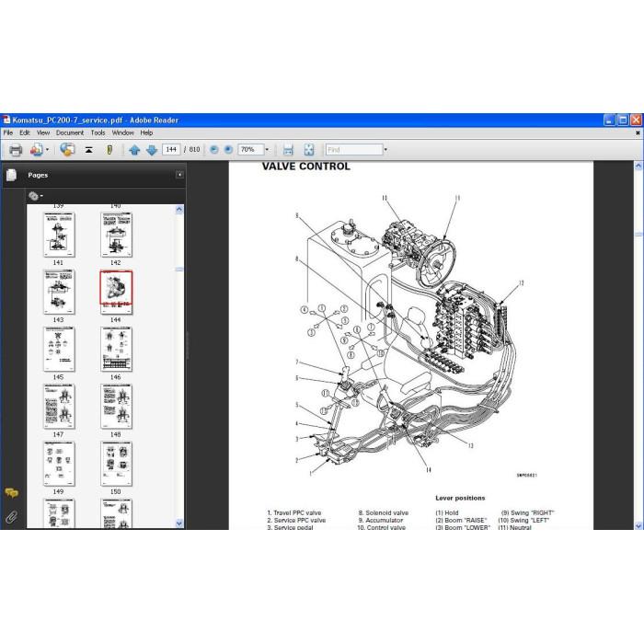
Task: Click the highlighter pen icon
Action: click(x=109, y=150)
